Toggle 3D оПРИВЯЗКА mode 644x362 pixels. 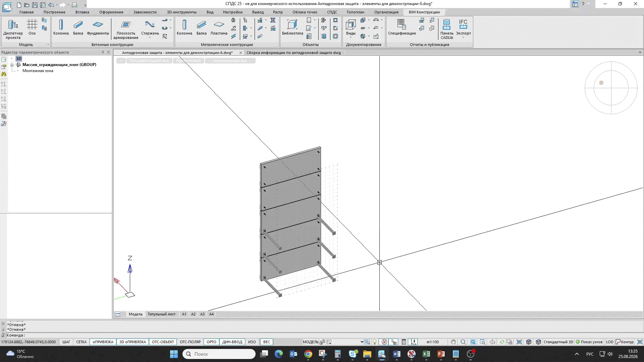tap(132, 342)
